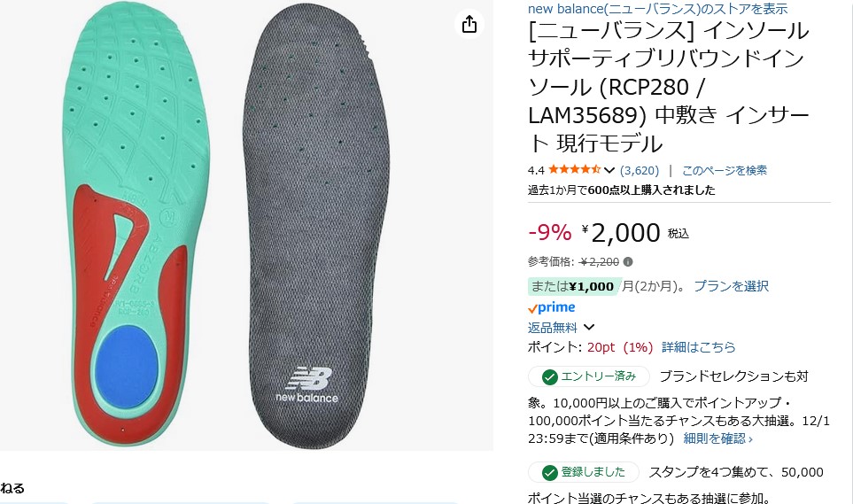
Task: Click the ¥2,000 sale price
Action: pos(624,233)
